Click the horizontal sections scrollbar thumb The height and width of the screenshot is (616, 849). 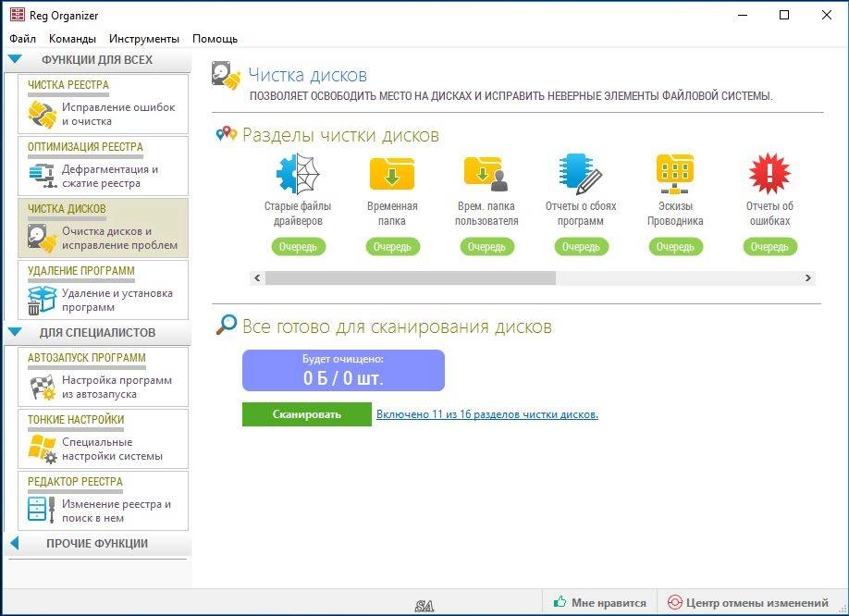click(x=410, y=277)
